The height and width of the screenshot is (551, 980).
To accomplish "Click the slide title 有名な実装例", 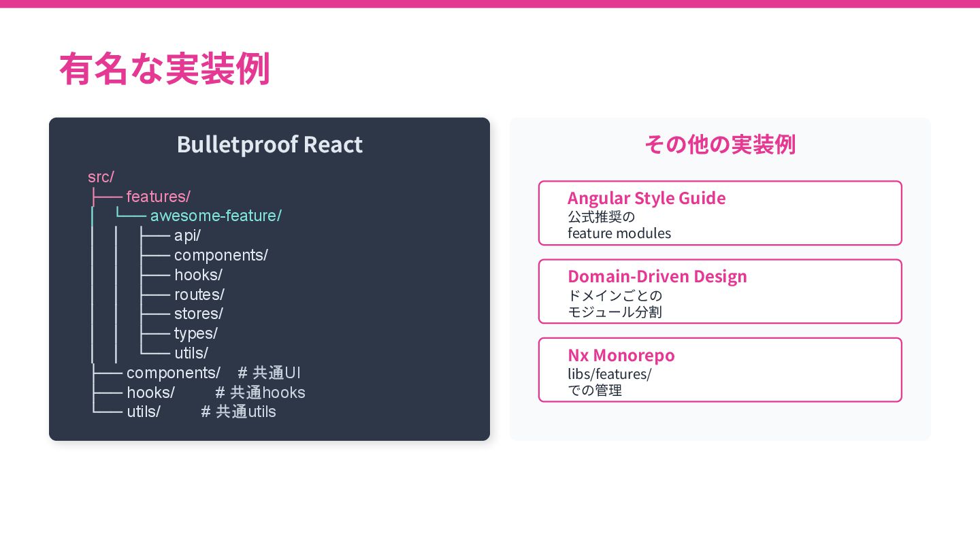I will 165,69.
